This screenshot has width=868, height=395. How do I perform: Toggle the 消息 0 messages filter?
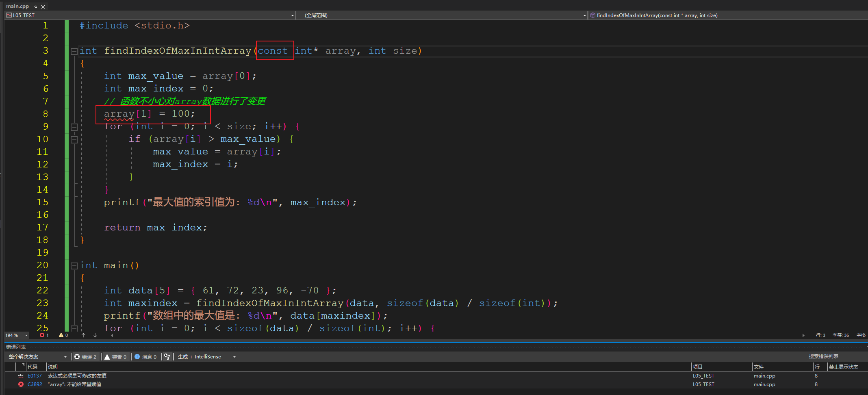click(x=146, y=357)
